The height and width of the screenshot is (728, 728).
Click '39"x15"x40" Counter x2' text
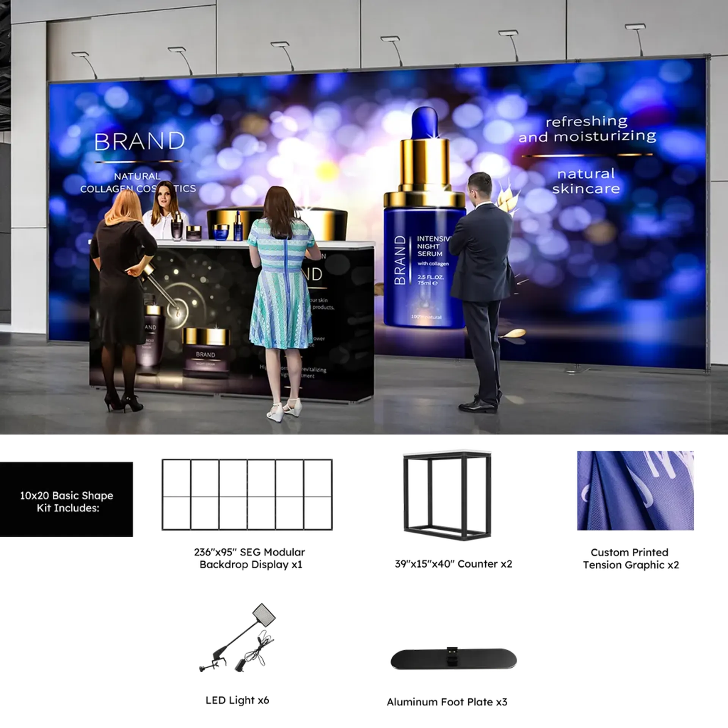point(453,564)
